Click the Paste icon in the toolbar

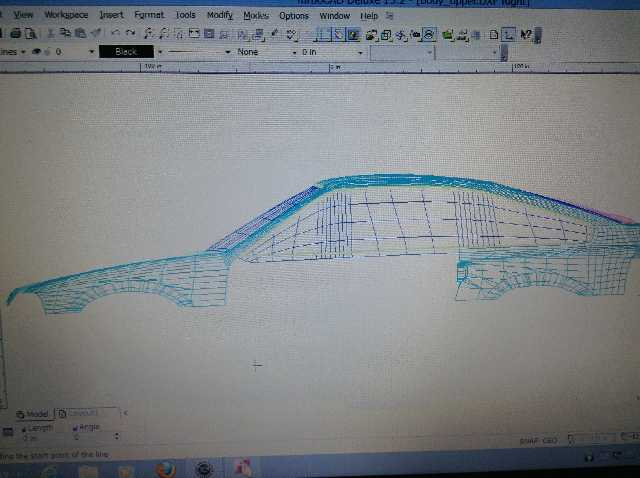pos(80,33)
